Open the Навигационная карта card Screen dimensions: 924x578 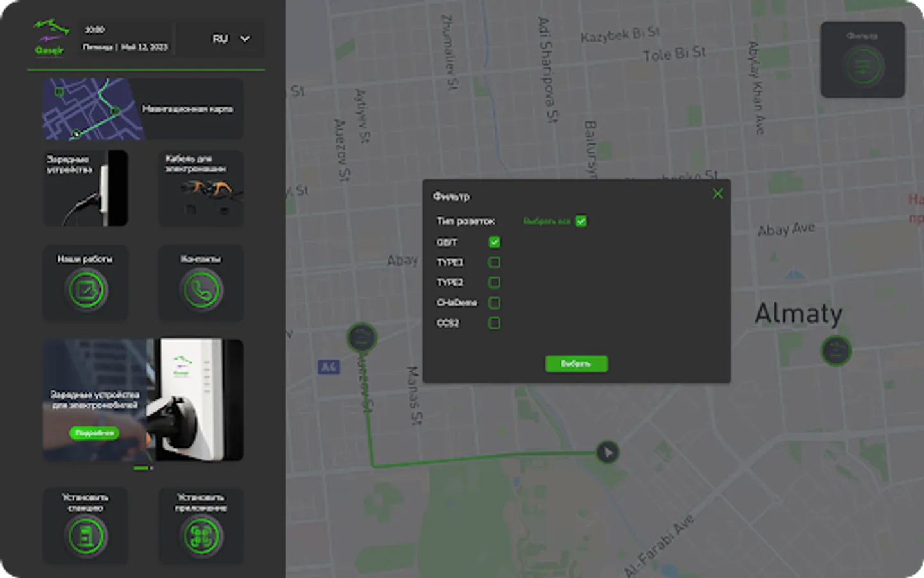click(x=142, y=109)
